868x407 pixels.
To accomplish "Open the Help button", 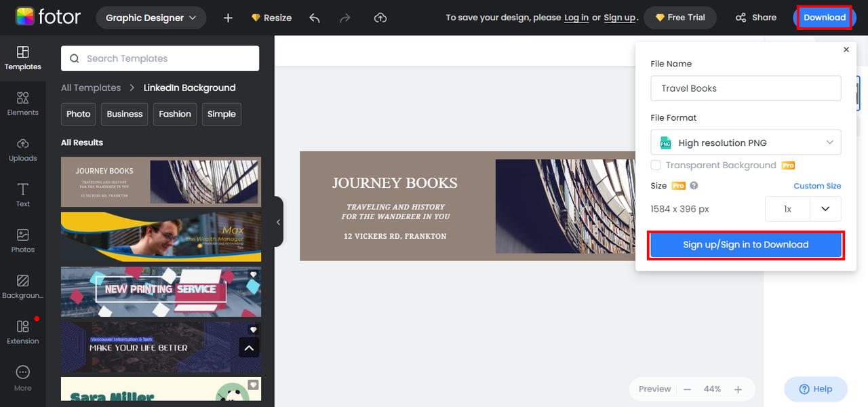I will 816,389.
